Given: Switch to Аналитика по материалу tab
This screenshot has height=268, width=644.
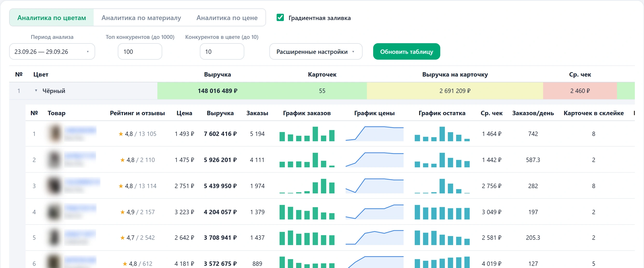Looking at the screenshot, I should coord(141,17).
